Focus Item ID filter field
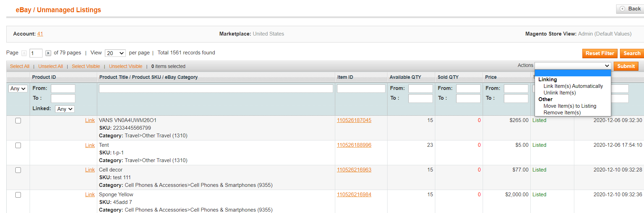This screenshot has width=644, height=213. pyautogui.click(x=361, y=89)
